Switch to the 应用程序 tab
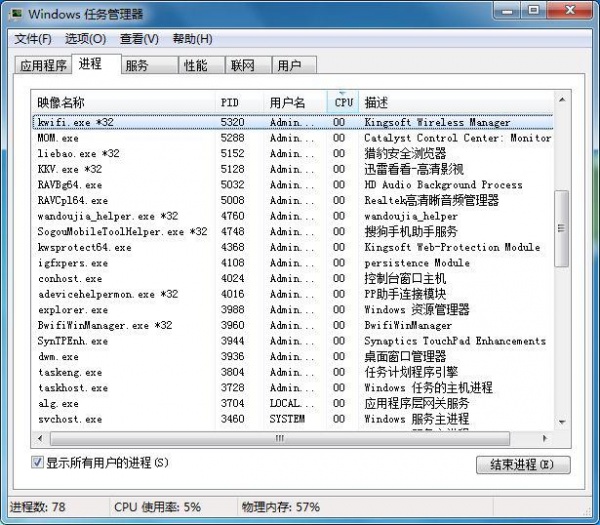Viewport: 600px width, 525px height. point(43,65)
